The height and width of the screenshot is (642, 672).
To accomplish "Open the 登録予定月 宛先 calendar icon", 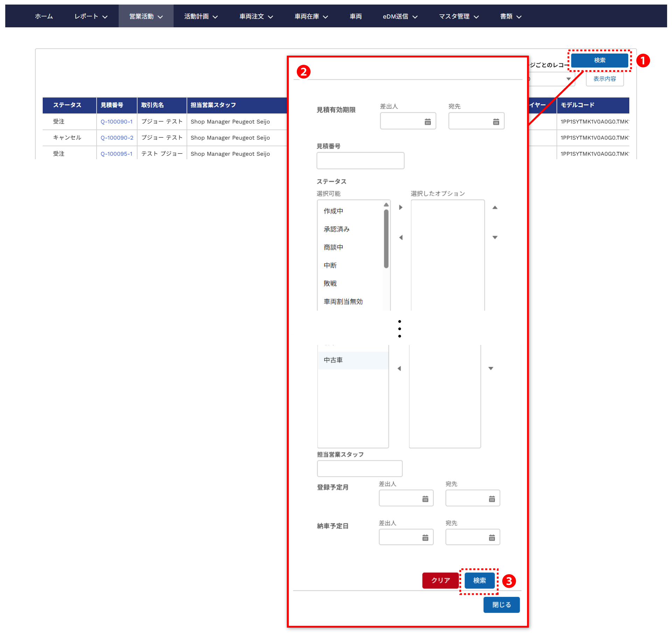I will (491, 499).
